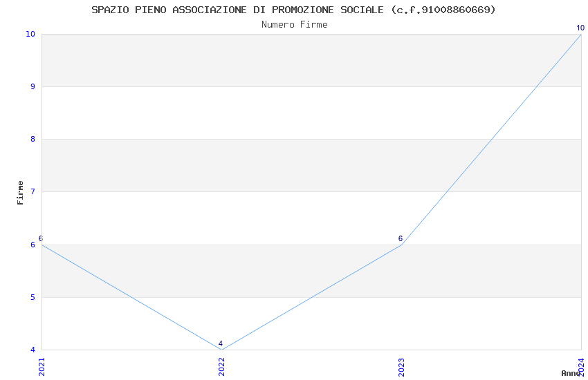Click the data label 6 above 2023
The height and width of the screenshot is (380, 588).
point(400,238)
